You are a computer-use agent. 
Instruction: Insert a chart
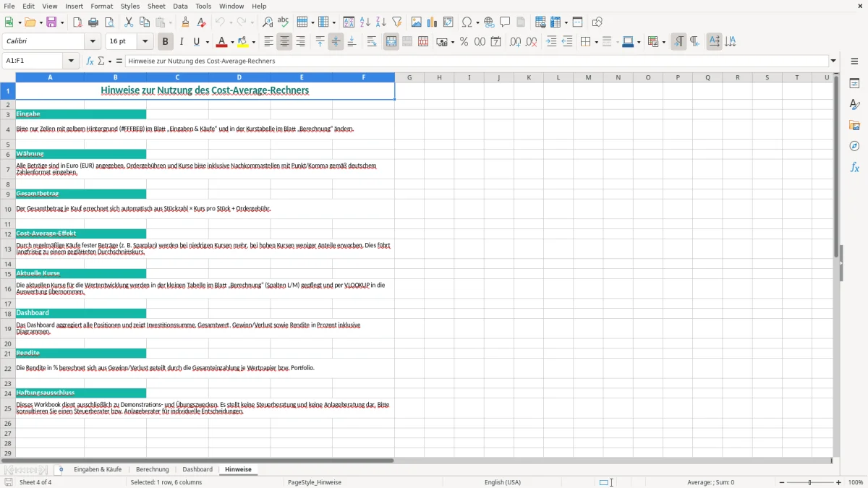click(x=433, y=22)
